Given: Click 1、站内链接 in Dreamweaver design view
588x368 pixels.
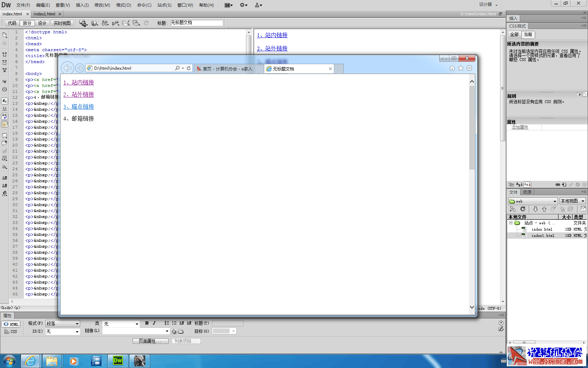Looking at the screenshot, I should pyautogui.click(x=272, y=35).
